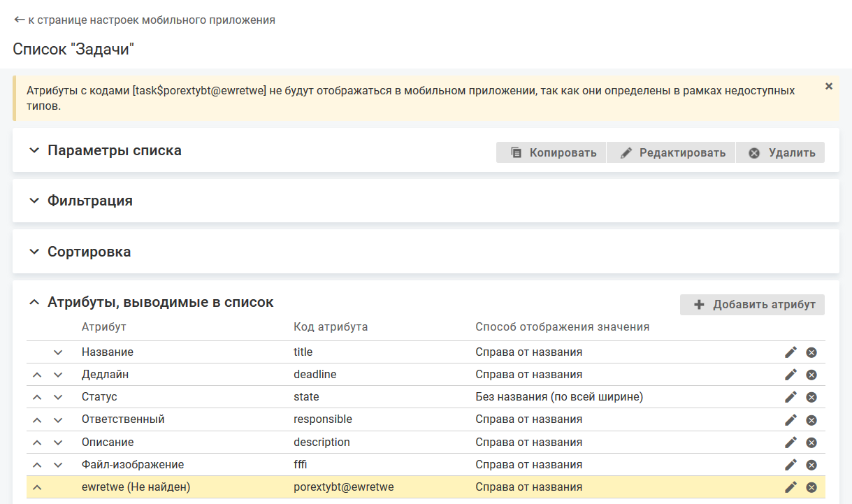This screenshot has width=852, height=504.
Task: Expand the Сортировка section
Action: (34, 252)
